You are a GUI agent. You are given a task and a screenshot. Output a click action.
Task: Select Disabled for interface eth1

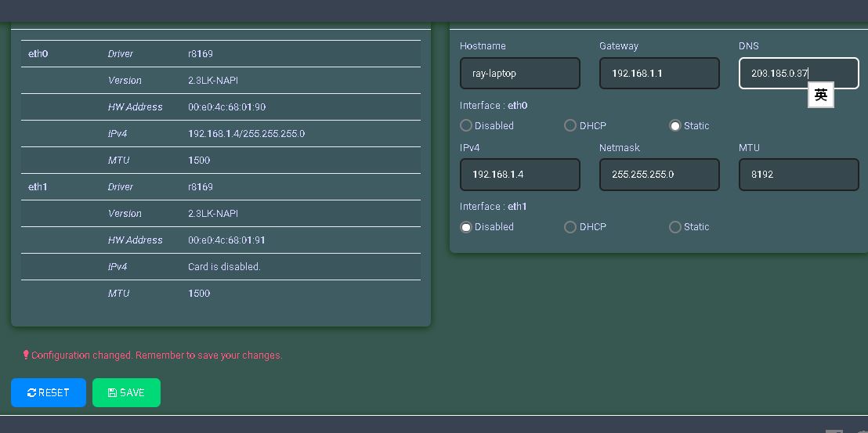465,227
